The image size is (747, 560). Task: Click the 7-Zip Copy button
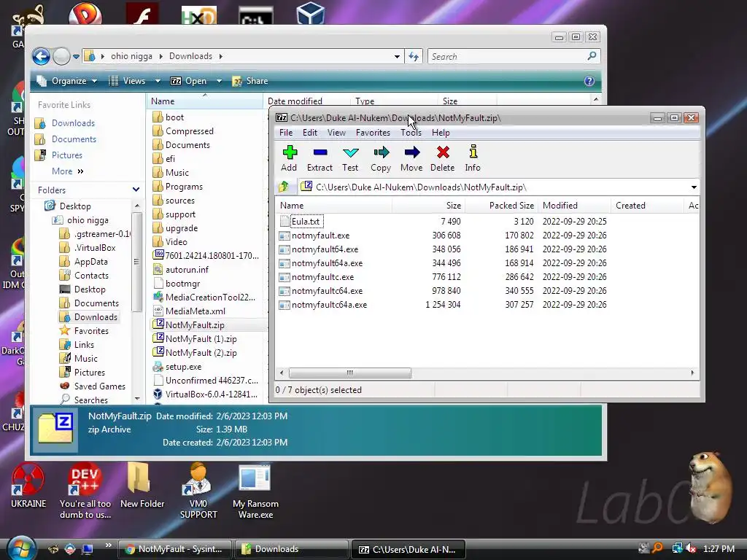[381, 158]
